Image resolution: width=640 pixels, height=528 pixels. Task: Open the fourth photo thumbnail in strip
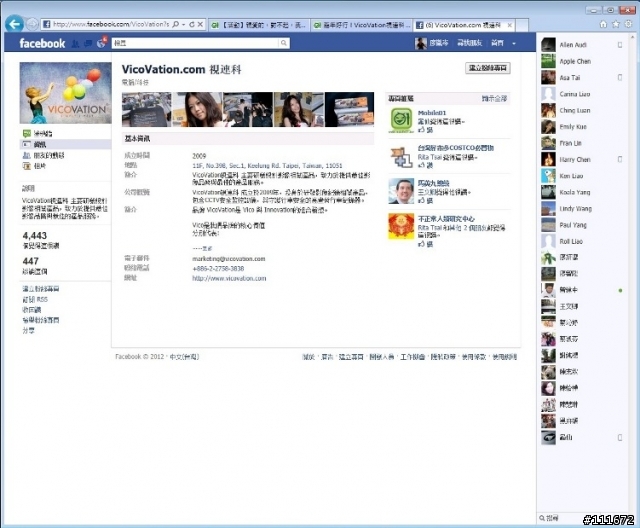[299, 109]
